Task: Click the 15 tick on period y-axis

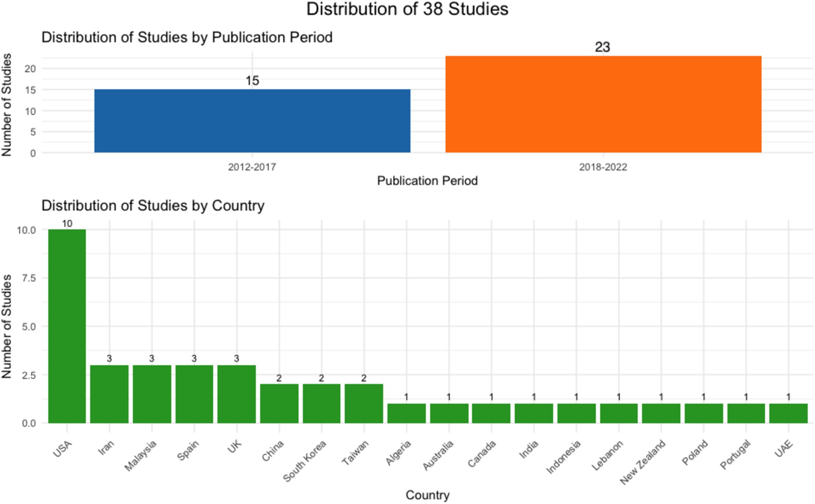Action: click(30, 90)
